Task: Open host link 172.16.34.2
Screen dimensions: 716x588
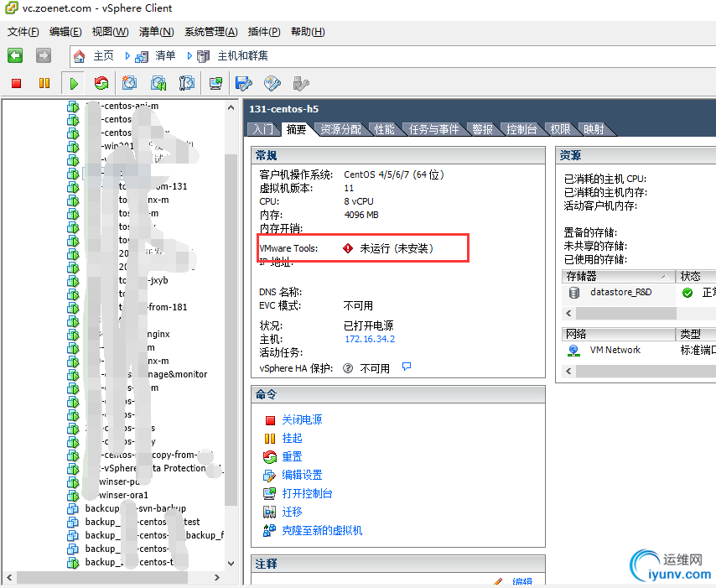Action: [x=370, y=339]
